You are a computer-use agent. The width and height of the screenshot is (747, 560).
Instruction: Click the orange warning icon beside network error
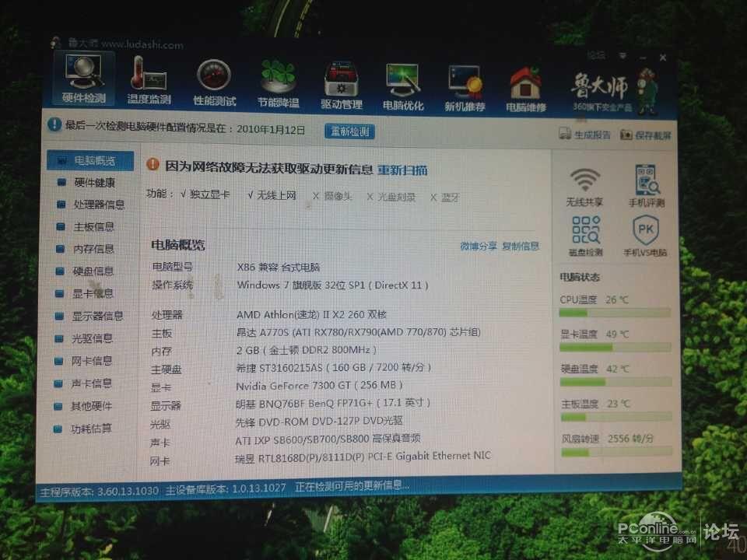[x=153, y=164]
